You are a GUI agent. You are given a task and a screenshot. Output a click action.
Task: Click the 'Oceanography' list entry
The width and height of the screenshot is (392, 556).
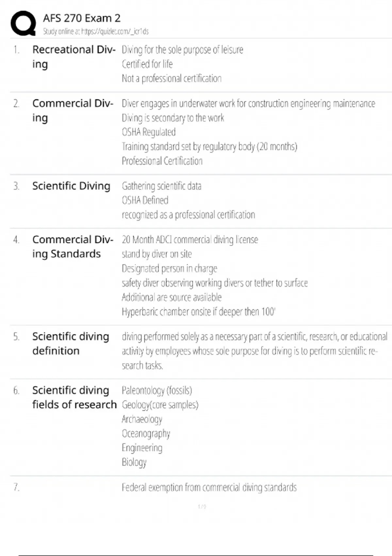[146, 434]
